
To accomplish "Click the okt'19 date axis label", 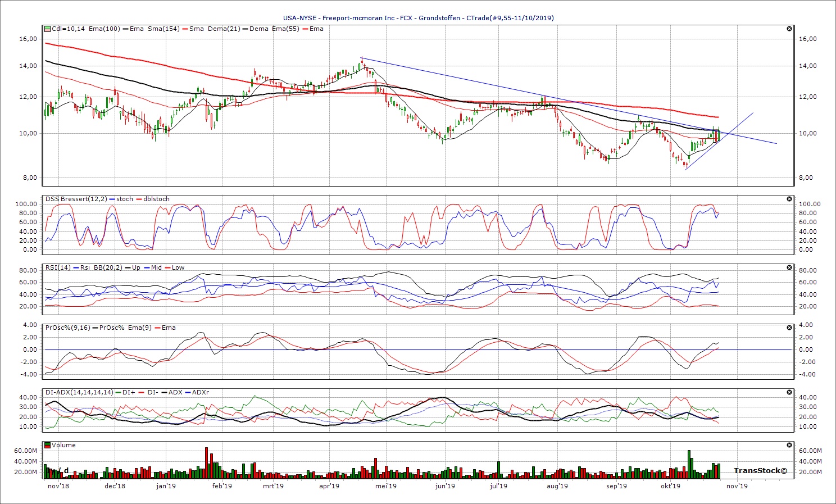I will (670, 486).
